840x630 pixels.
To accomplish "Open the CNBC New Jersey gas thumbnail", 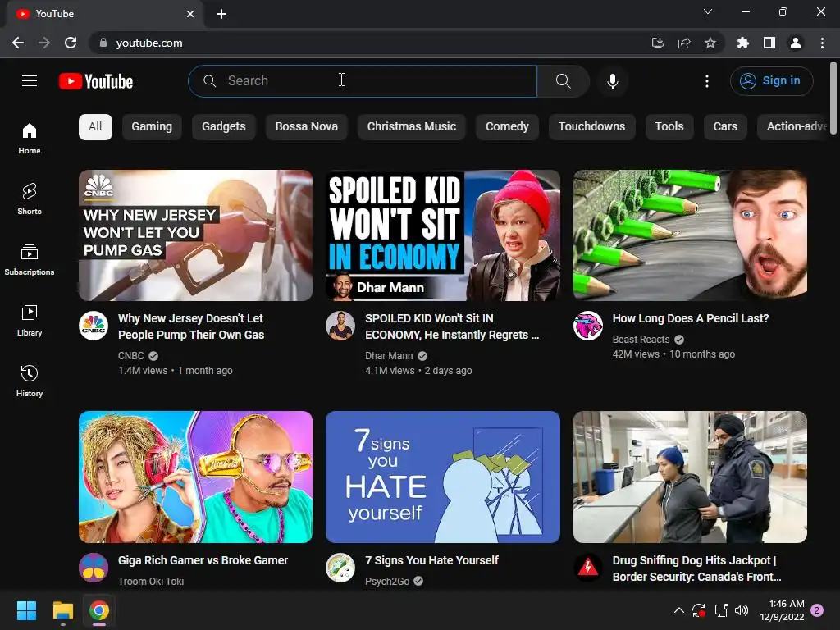I will (x=195, y=235).
